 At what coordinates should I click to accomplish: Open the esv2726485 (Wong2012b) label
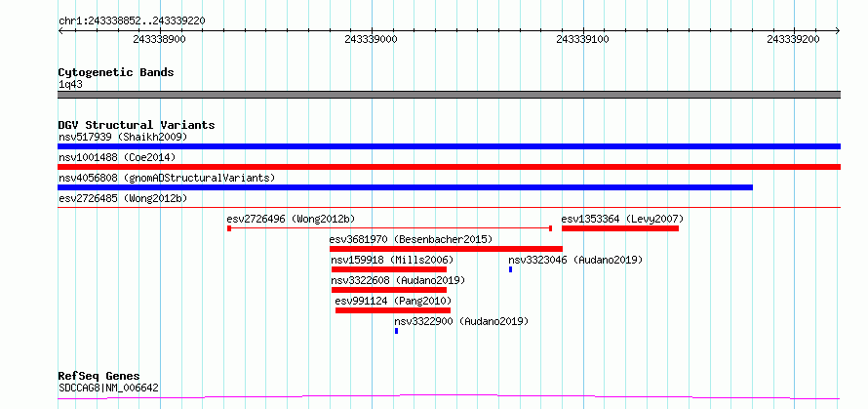[x=123, y=198]
